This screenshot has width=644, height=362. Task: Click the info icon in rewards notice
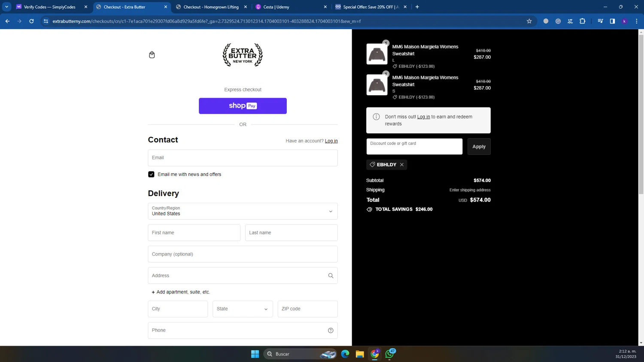[x=376, y=117]
